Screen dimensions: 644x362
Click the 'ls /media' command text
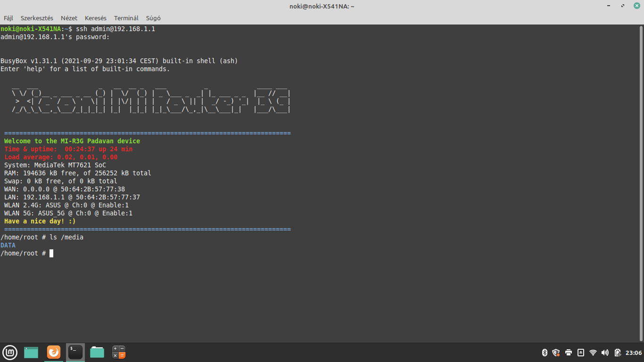[66, 237]
